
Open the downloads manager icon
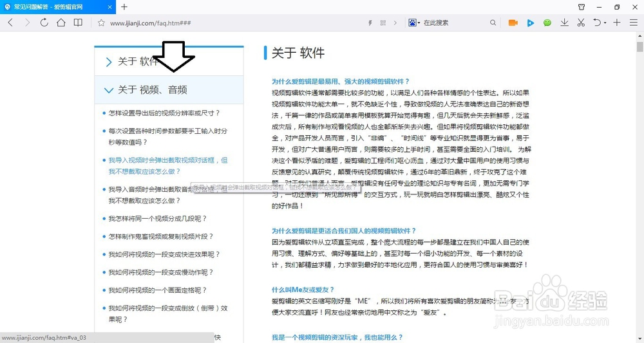564,23
